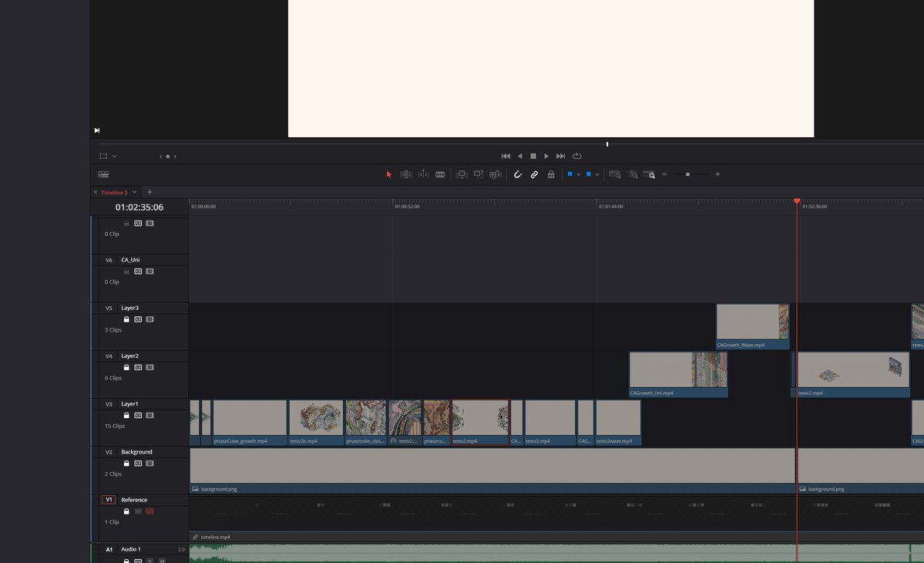Viewport: 924px width, 563px height.
Task: Toggle lock on CA_Uni track
Action: 126,271
